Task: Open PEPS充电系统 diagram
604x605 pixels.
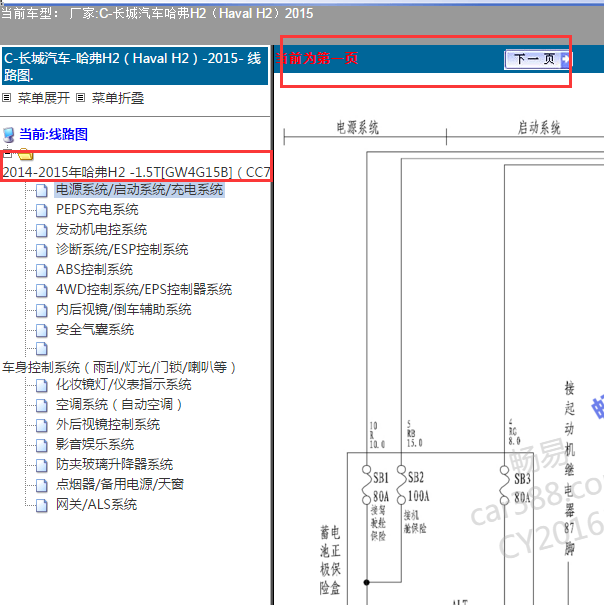Action: [97, 210]
